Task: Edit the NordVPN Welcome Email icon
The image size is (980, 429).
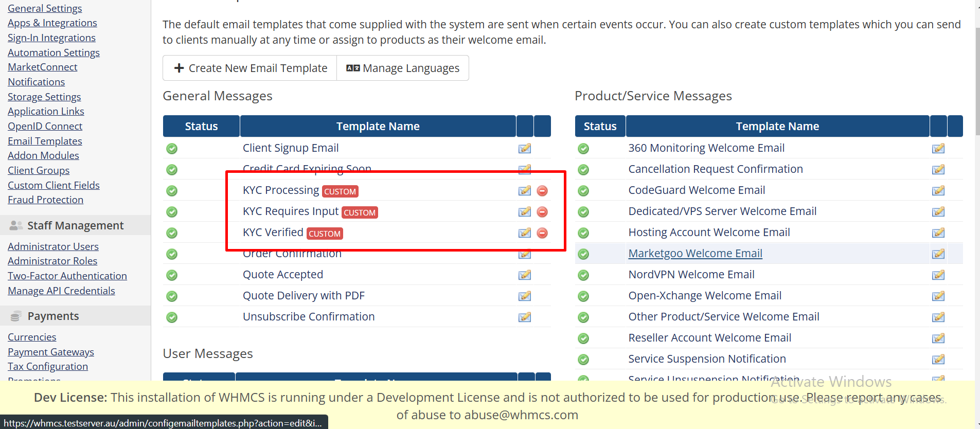Action: 938,275
